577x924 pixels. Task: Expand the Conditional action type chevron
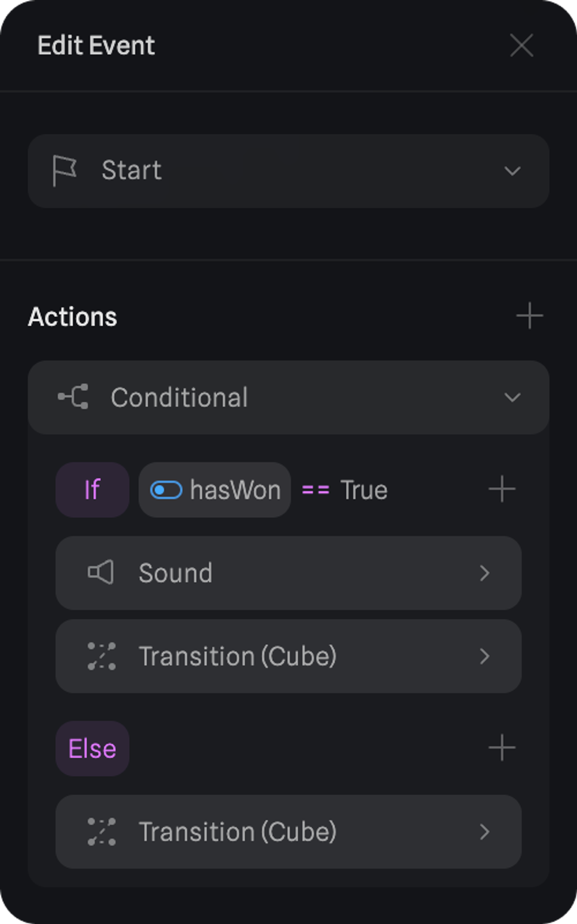click(x=512, y=398)
